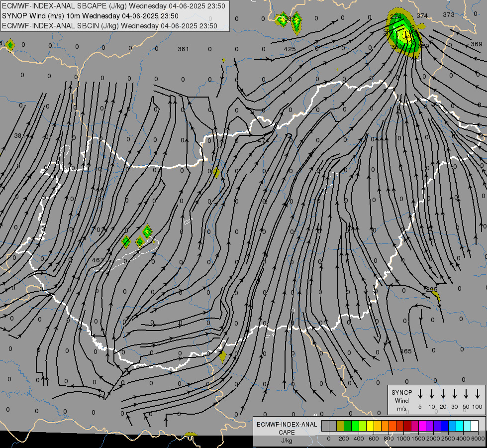Click the 'ECMWF-INDEX-ANAL SBCIN' title line
Image resolution: width=487 pixels, height=448 pixels.
(x=109, y=26)
